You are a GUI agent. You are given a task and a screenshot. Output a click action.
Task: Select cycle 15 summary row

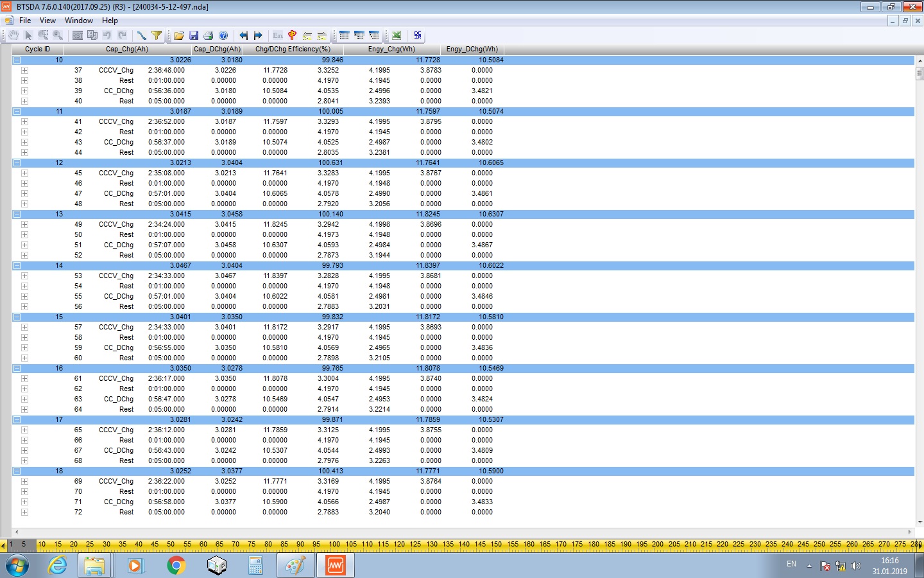point(463,317)
